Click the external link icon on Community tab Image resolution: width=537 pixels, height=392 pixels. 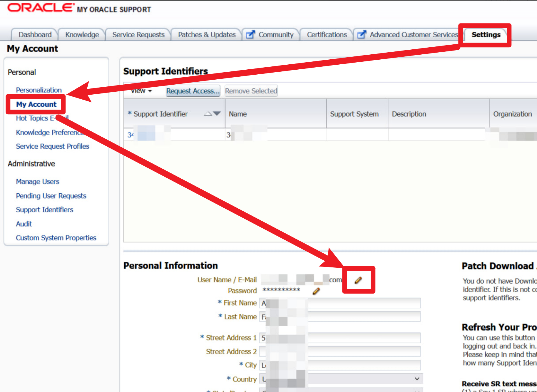250,35
